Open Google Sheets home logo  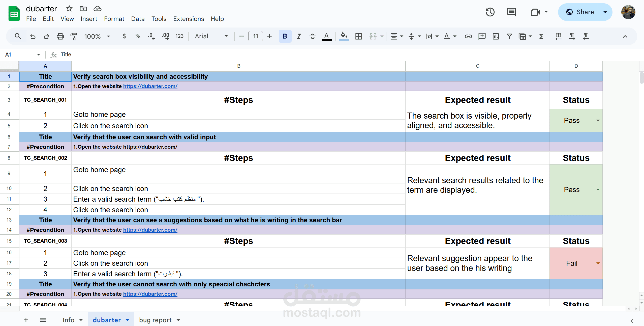(14, 14)
